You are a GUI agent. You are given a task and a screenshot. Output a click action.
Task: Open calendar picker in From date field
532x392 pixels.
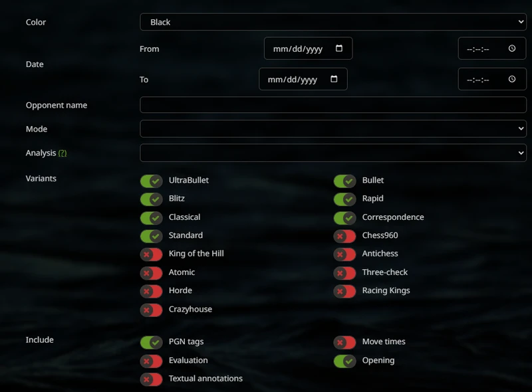[339, 49]
